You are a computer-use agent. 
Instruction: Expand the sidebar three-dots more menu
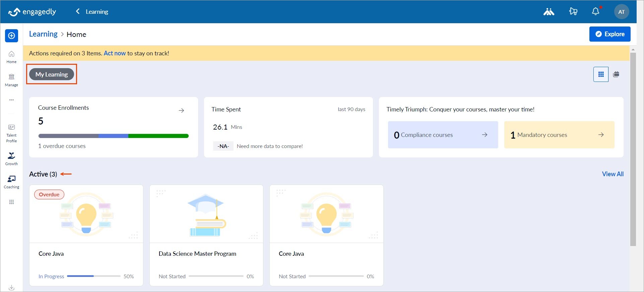[x=11, y=100]
